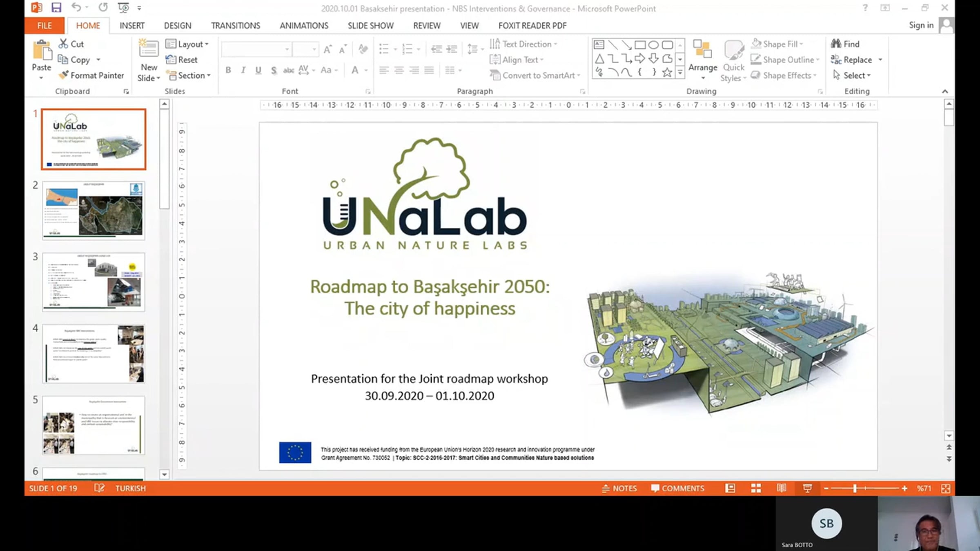This screenshot has width=980, height=551.
Task: Toggle text Shadow
Action: (x=274, y=70)
